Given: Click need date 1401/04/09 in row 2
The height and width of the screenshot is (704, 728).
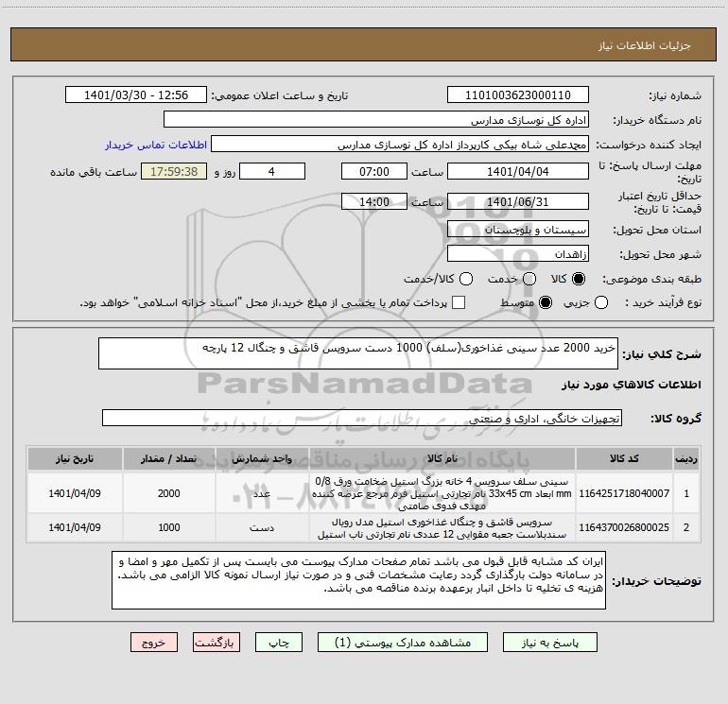Looking at the screenshot, I should (75, 527).
